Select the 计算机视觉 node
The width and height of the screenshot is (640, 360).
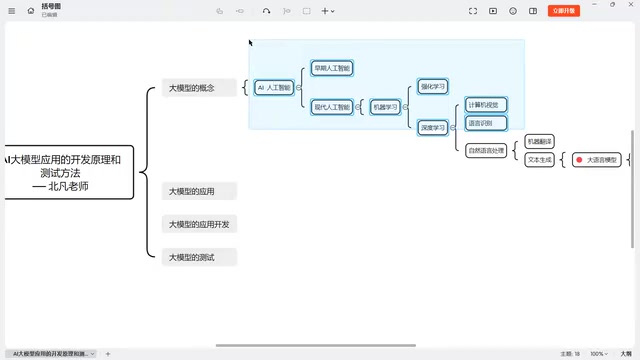pyautogui.click(x=486, y=105)
